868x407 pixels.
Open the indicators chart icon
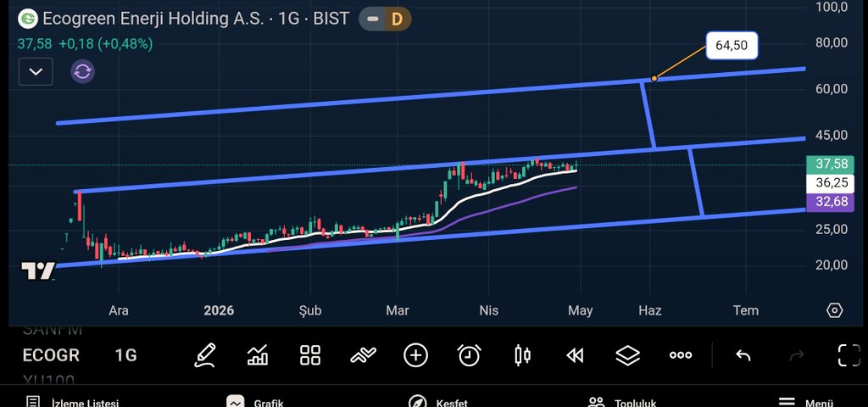click(258, 355)
